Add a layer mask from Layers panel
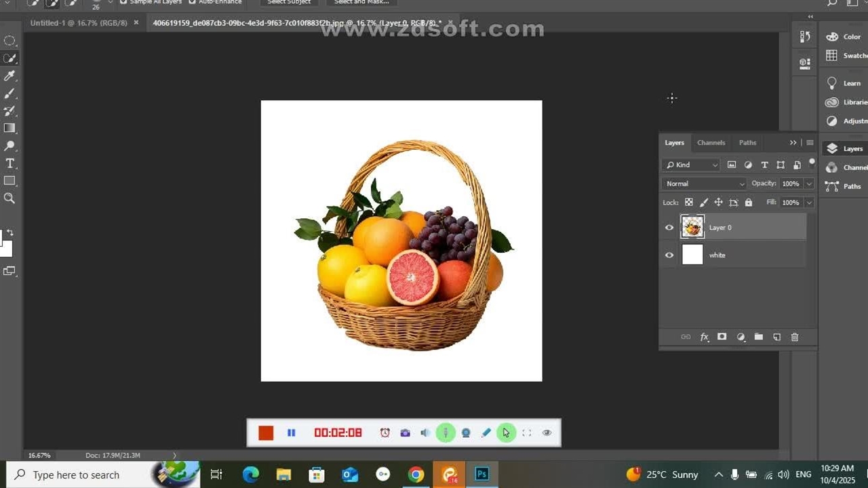 tap(722, 337)
